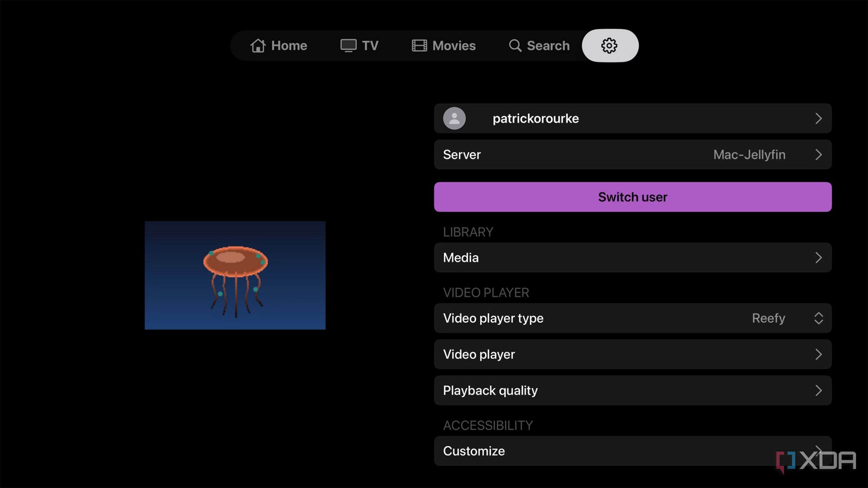Click the Movies film strip icon
The image size is (868, 488).
419,45
